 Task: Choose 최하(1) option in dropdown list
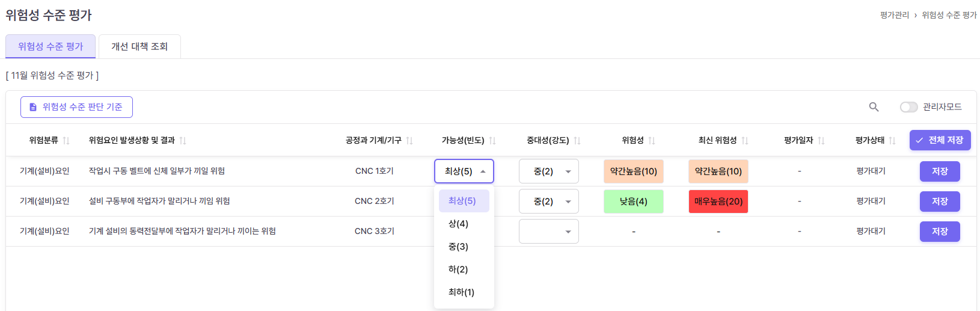[461, 292]
